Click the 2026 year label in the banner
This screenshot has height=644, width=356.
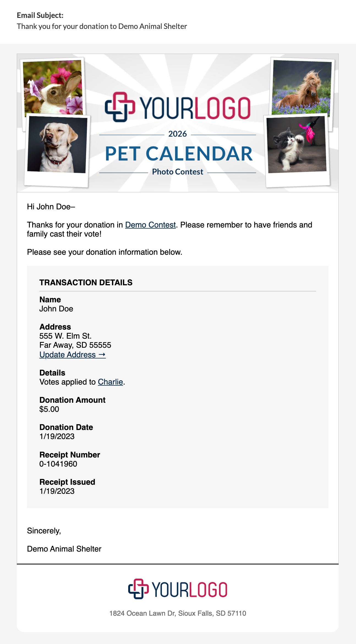point(177,134)
